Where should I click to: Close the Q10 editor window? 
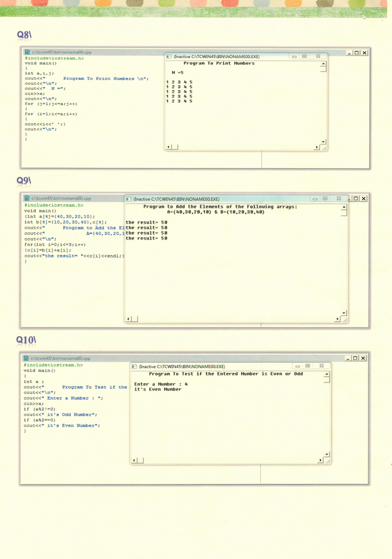pyautogui.click(x=363, y=358)
